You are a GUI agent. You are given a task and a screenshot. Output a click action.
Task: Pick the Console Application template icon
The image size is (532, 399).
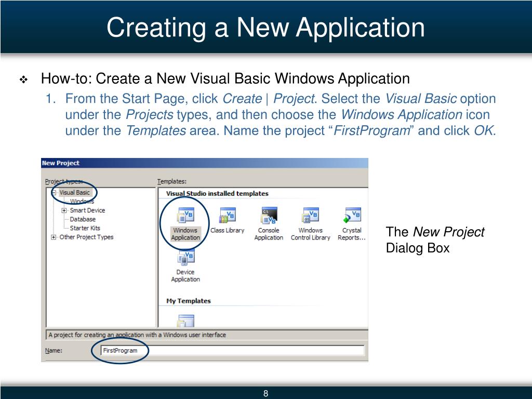[270, 215]
